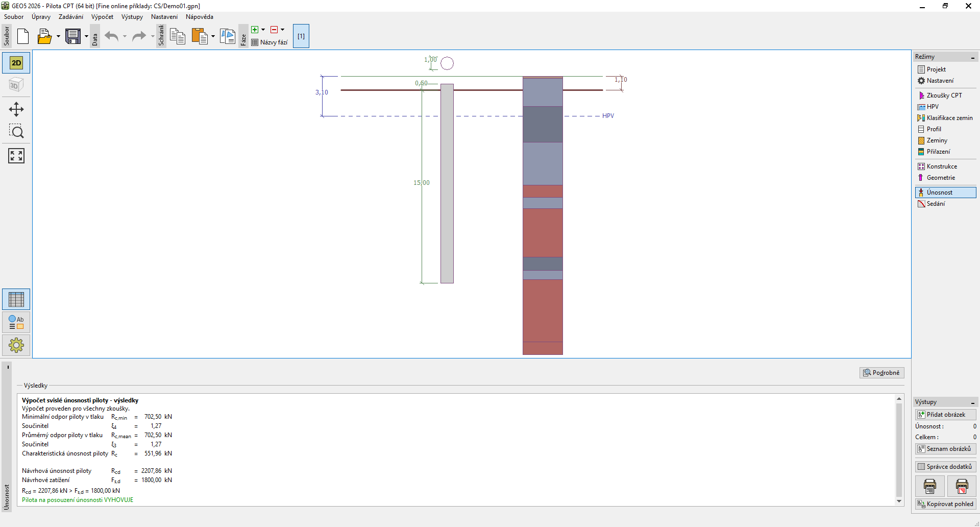Viewport: 980px width, 527px height.
Task: Select the zoom region tool
Action: point(16,132)
